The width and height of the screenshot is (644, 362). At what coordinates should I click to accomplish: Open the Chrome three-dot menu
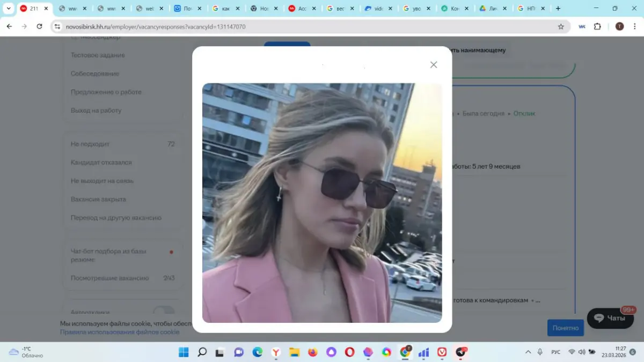pos(634,26)
